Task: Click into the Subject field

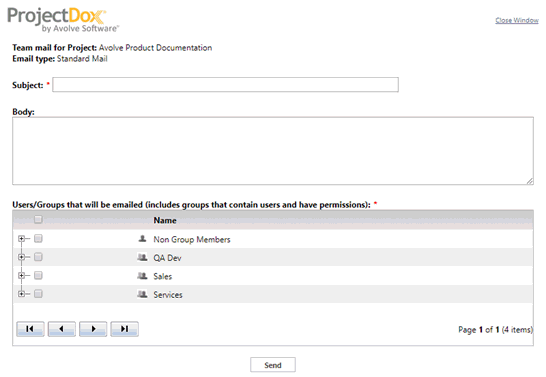Action: coord(225,85)
